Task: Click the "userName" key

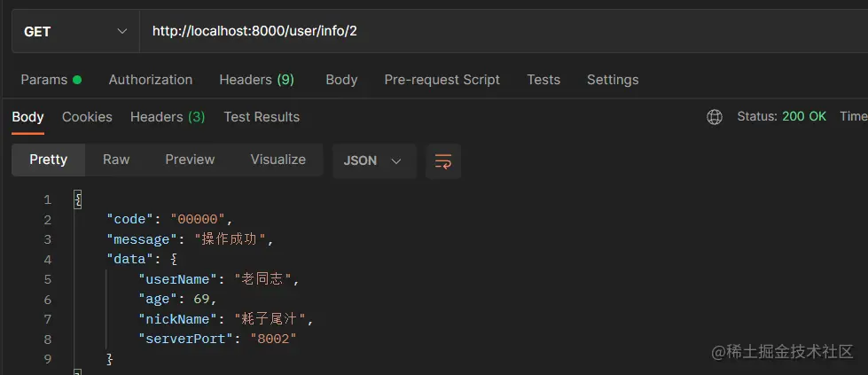Action: [177, 279]
